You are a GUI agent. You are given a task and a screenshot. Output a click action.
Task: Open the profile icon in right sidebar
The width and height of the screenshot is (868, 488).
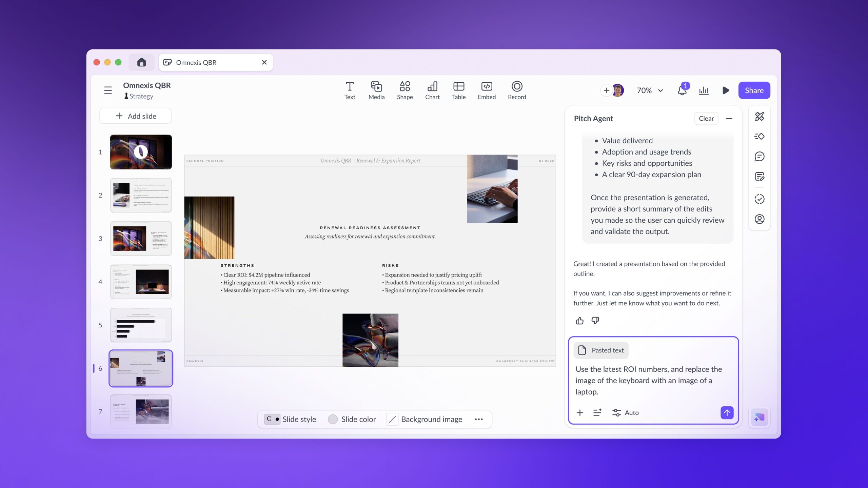[x=759, y=219]
